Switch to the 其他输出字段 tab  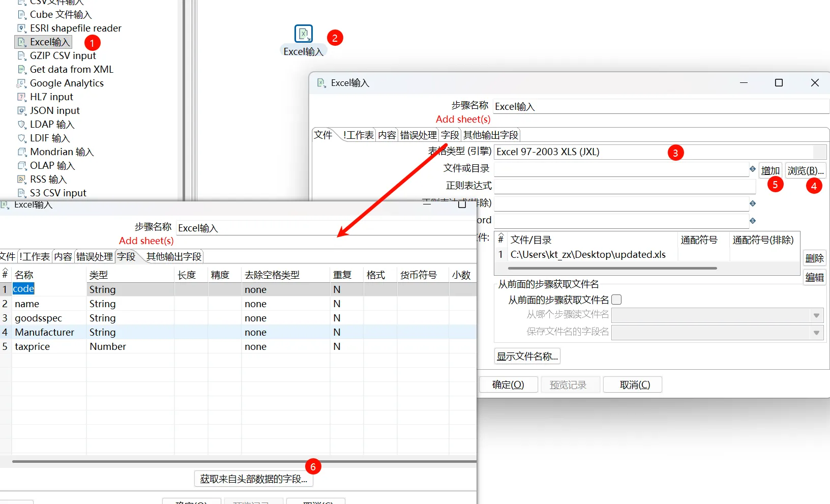490,135
